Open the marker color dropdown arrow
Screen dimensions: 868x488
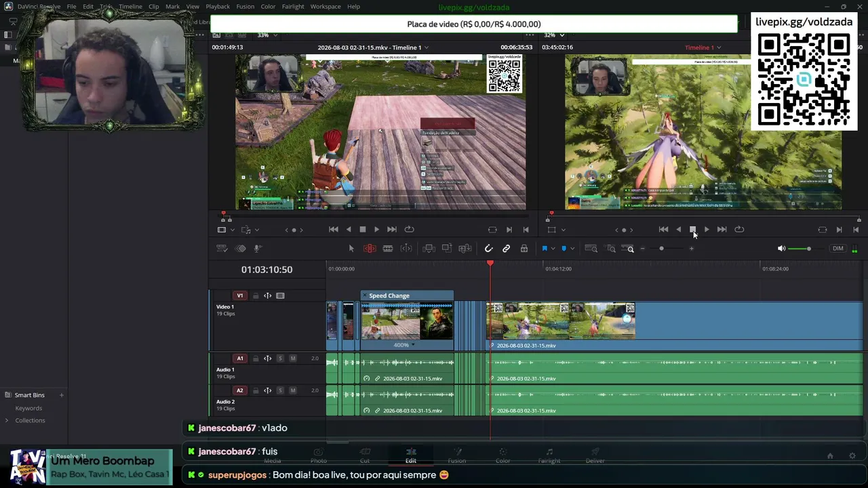[x=572, y=249]
